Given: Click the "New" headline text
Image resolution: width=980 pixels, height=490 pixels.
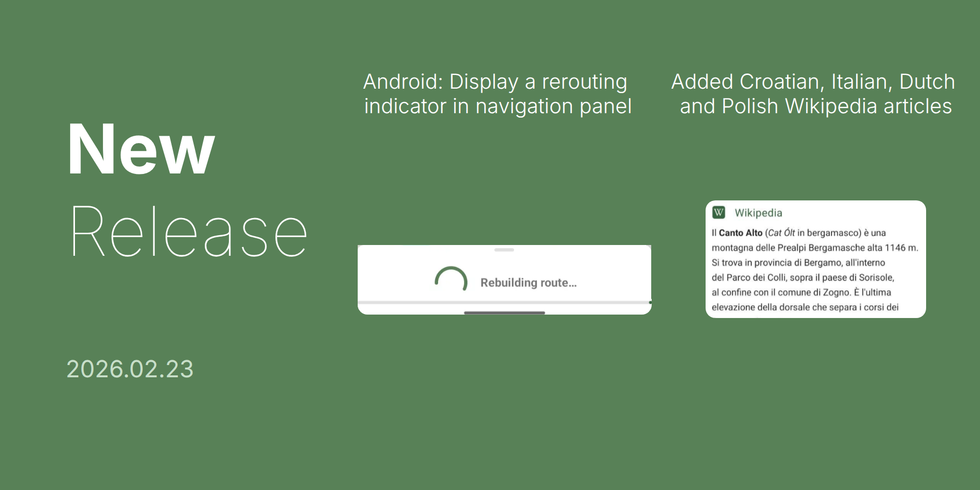Looking at the screenshot, I should pyautogui.click(x=141, y=148).
